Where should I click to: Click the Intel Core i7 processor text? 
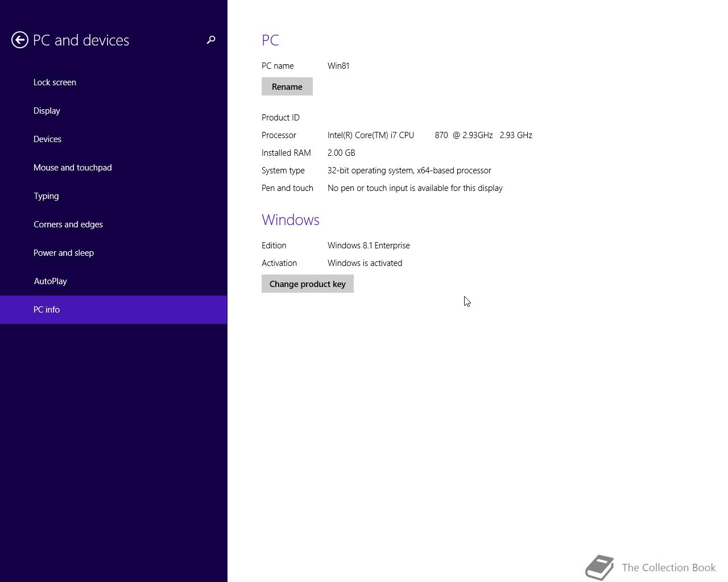click(430, 135)
